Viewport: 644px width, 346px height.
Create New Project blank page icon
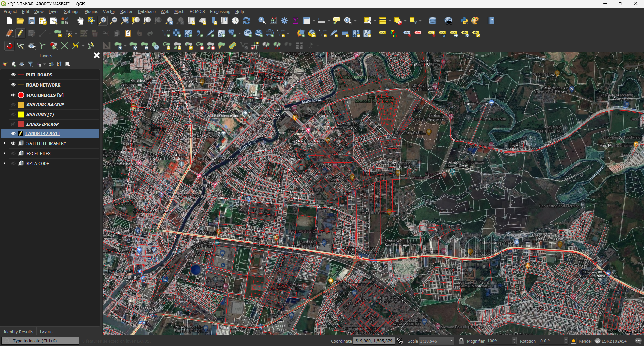click(x=9, y=21)
